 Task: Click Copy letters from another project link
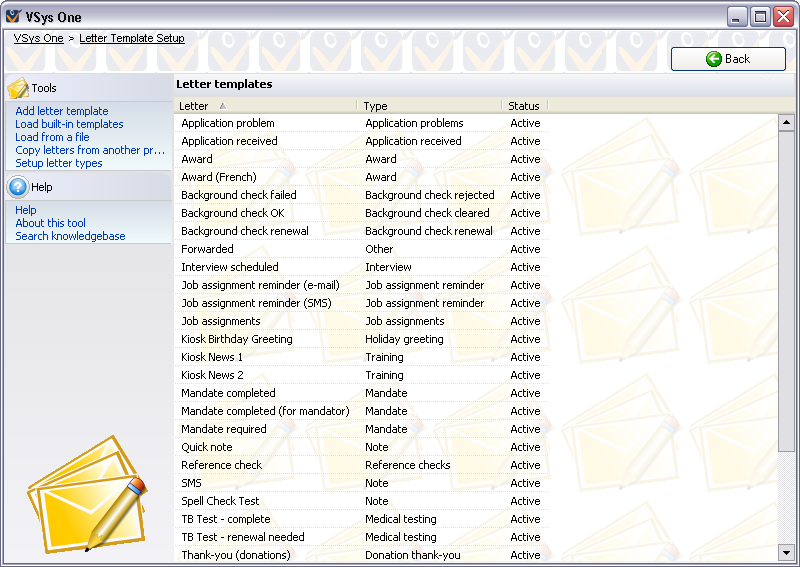point(90,150)
